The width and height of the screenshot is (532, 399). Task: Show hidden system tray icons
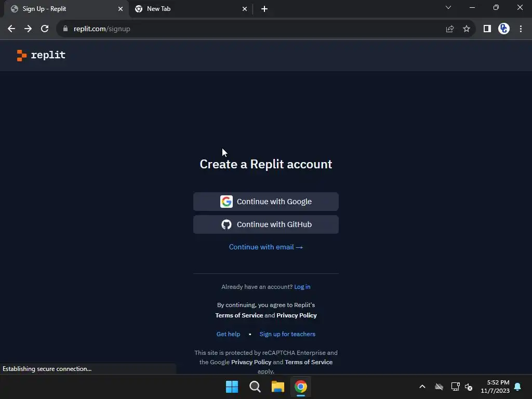pyautogui.click(x=422, y=387)
